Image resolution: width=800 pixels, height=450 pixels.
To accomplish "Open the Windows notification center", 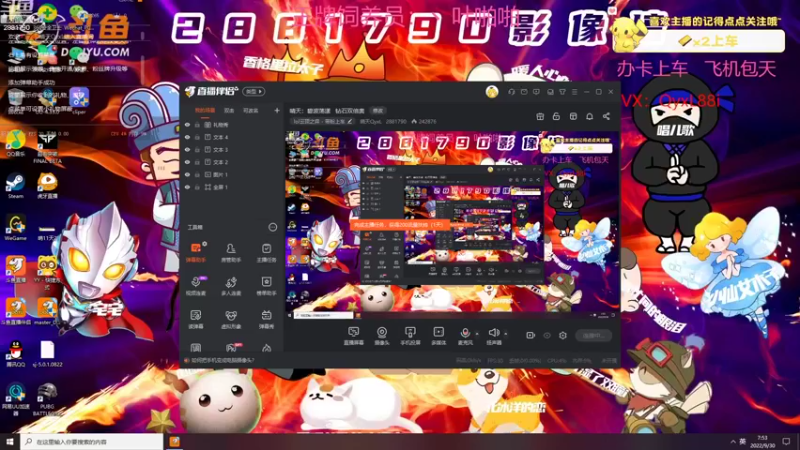I will coord(786,441).
